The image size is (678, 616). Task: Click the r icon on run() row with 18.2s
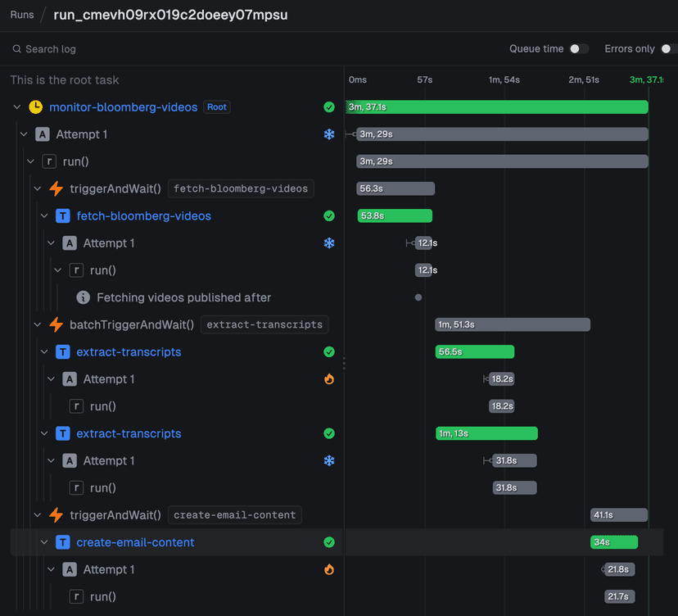[76, 406]
